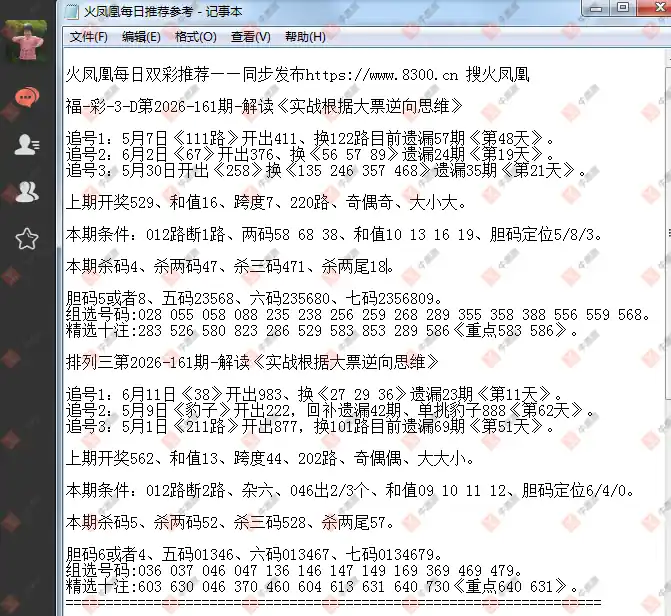
Task: Click the line 排列三第2026-161期-解读
Action: click(252, 363)
